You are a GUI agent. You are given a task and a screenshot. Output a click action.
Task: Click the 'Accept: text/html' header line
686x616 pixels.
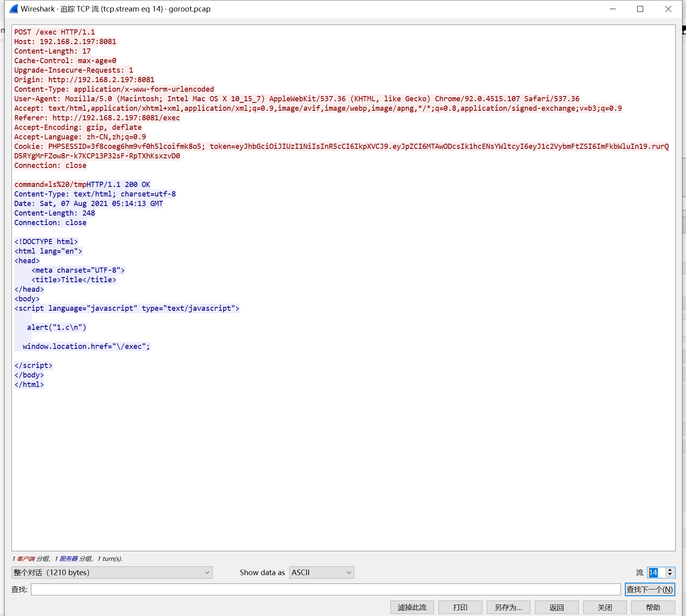pos(318,108)
